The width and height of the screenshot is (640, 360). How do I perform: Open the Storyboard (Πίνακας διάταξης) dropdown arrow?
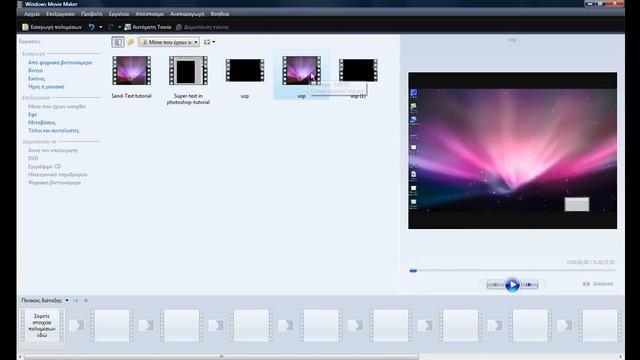[67, 300]
